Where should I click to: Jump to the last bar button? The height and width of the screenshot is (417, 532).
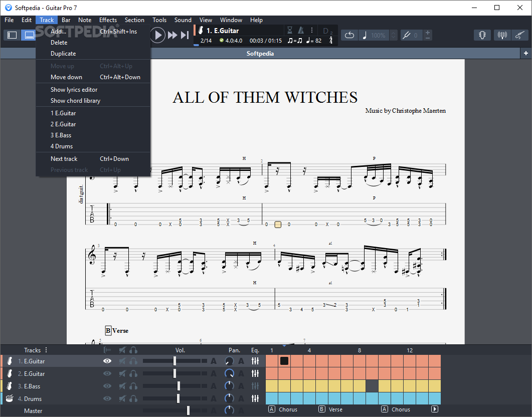tap(185, 35)
